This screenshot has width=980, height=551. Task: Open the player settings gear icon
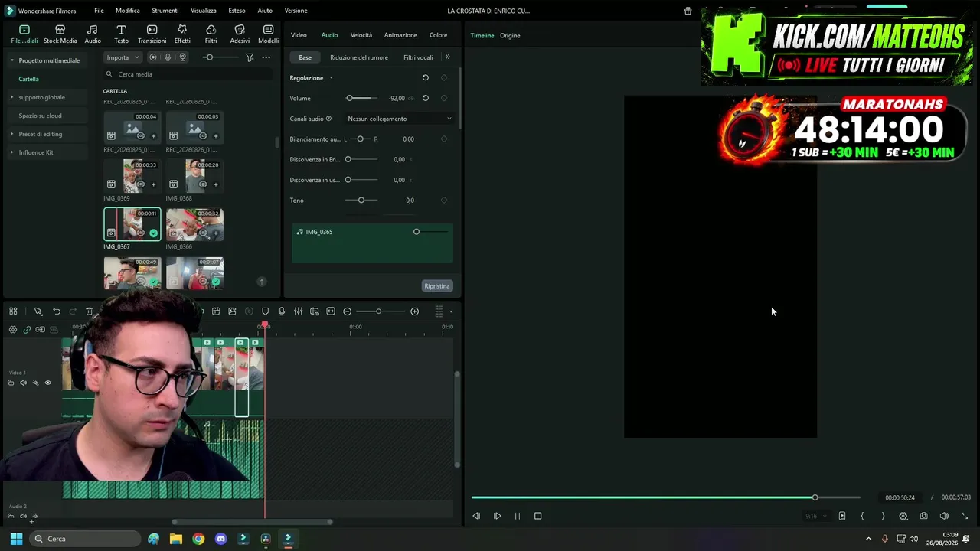point(903,516)
